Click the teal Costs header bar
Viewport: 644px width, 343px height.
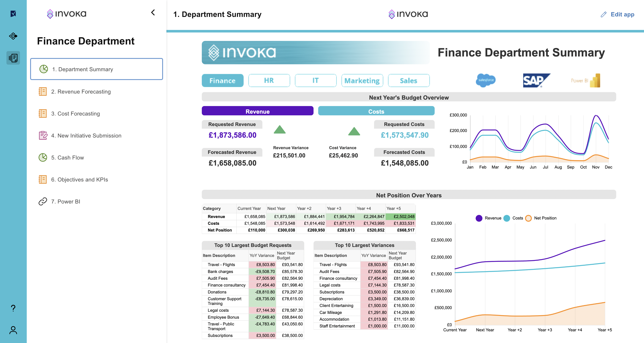coord(376,111)
